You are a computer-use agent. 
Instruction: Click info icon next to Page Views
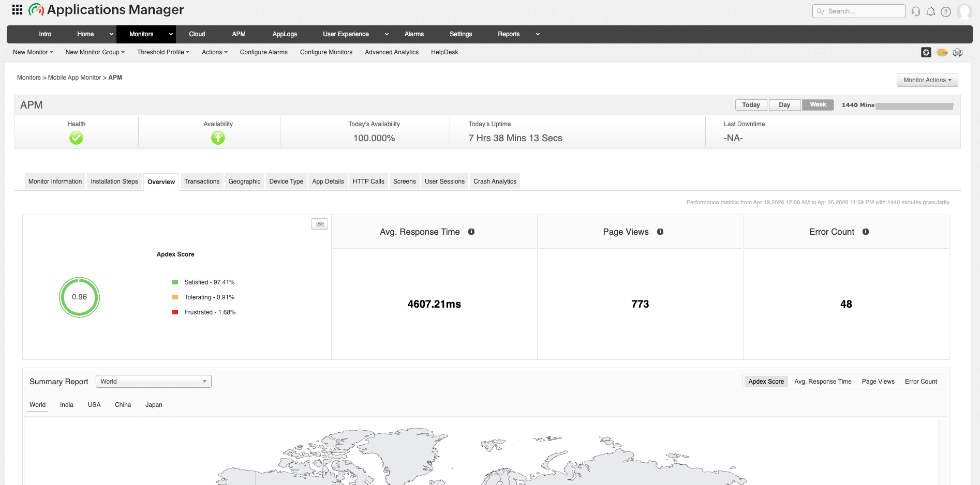[x=660, y=232]
